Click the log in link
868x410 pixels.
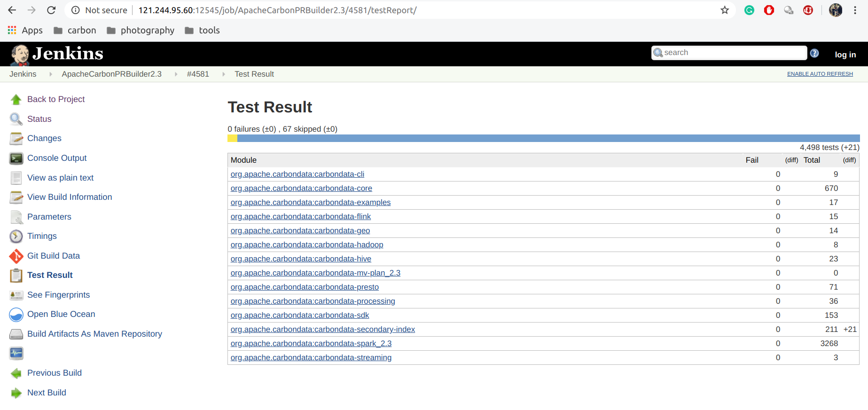click(845, 55)
